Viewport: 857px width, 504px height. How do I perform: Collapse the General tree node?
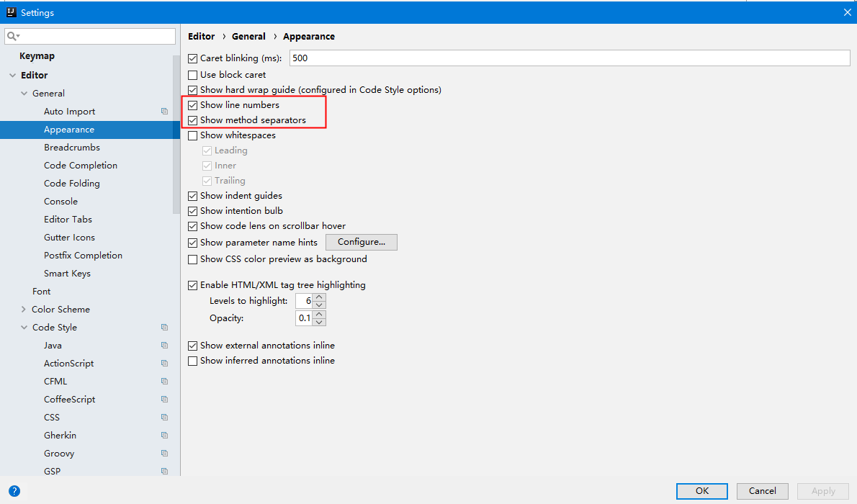click(24, 94)
